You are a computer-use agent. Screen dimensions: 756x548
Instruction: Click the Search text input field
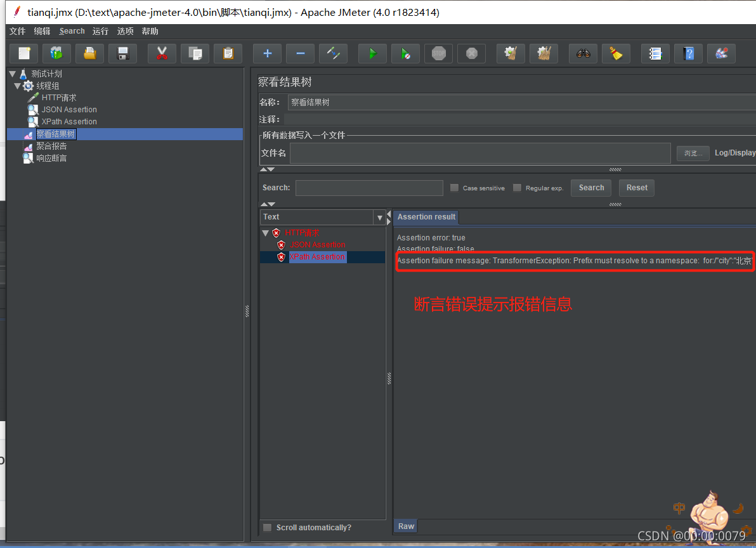pos(369,188)
